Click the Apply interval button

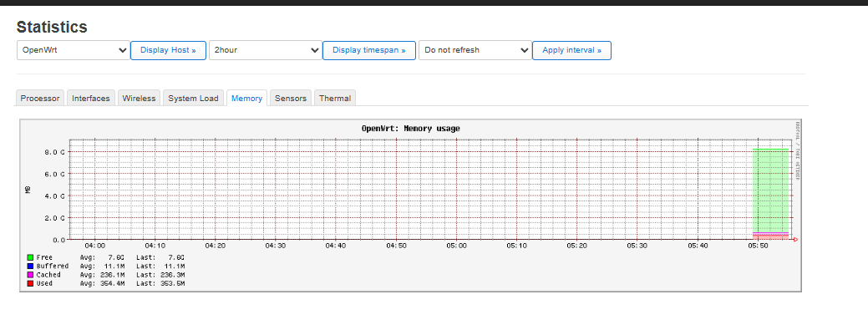[571, 50]
